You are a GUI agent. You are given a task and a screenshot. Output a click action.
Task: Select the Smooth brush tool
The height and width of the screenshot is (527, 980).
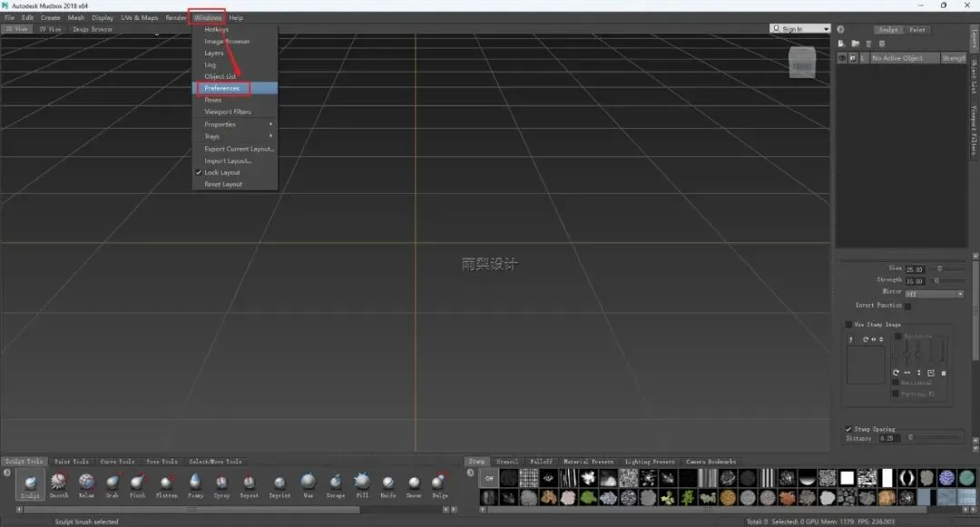(x=58, y=484)
